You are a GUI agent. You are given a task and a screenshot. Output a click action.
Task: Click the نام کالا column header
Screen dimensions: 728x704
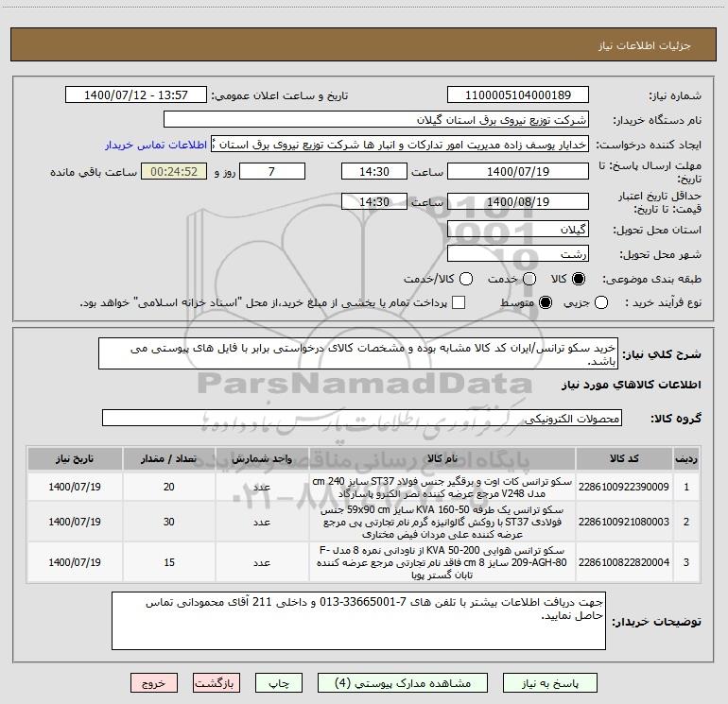click(442, 458)
